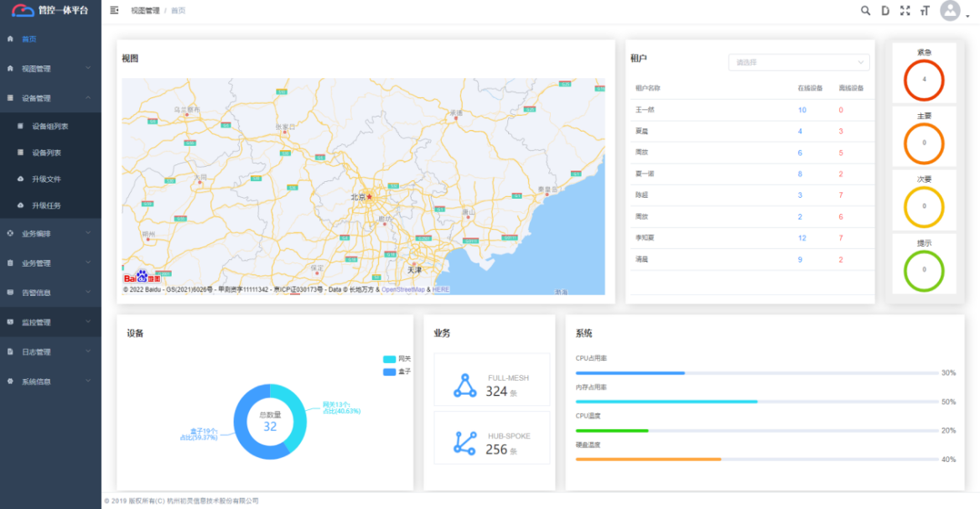This screenshot has width=980, height=509.
Task: Toggle 盒子 legend item in device chart
Action: point(397,371)
